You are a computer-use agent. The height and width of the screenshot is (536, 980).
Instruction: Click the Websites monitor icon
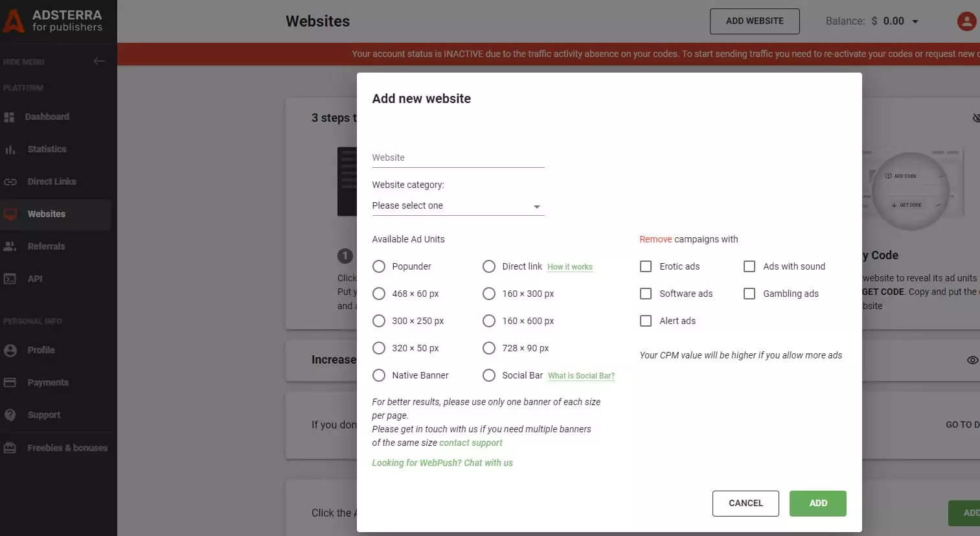pos(10,215)
